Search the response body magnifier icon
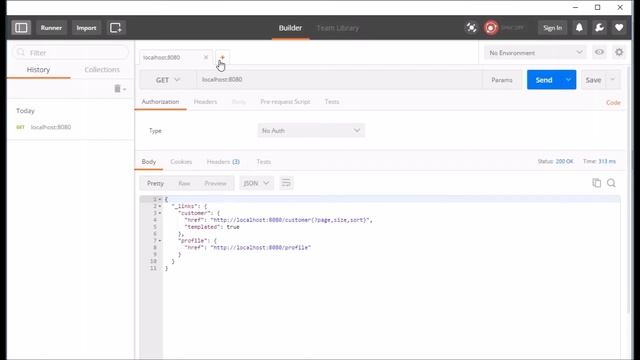 [611, 183]
